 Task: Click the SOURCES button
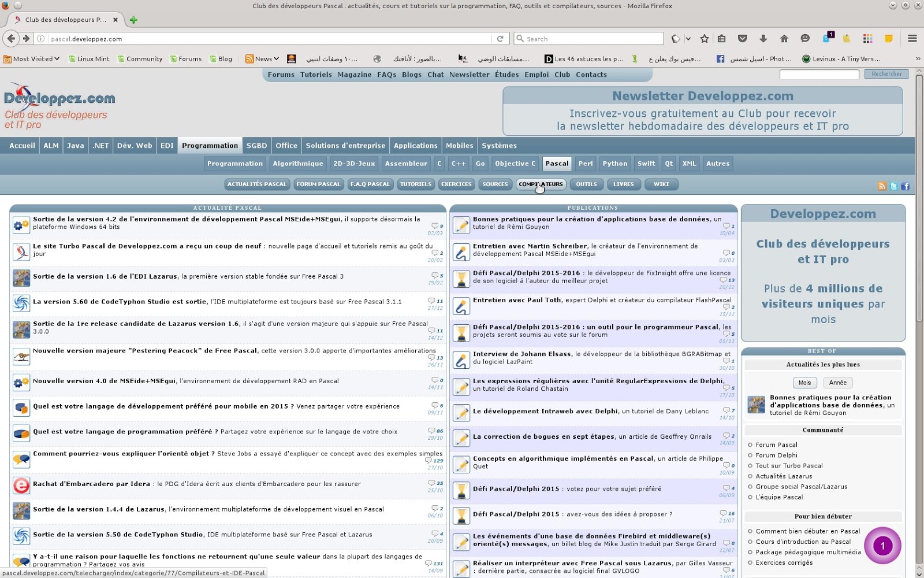pos(495,184)
